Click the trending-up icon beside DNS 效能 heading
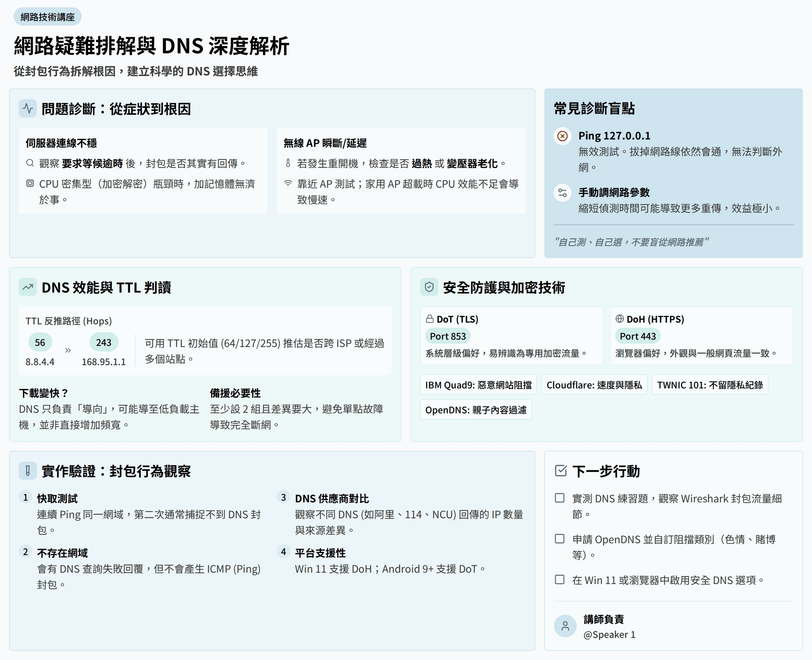 (28, 287)
